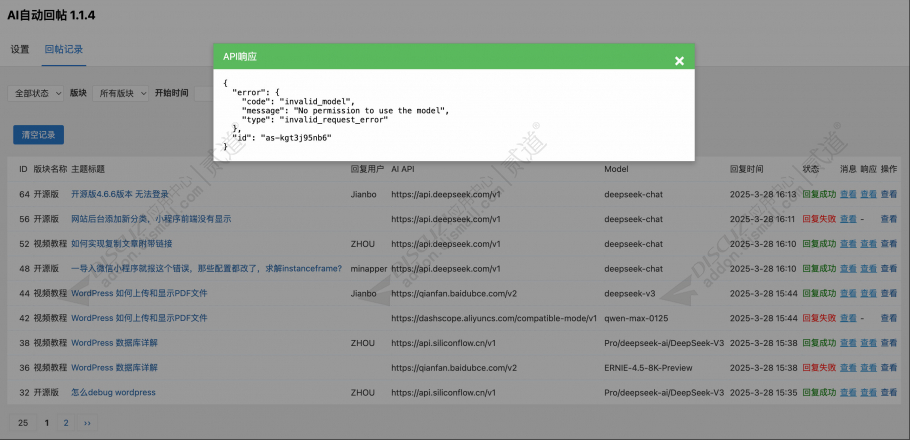Click model name ERNIE-4.5-8K-Preview
Screen dimensions: 910x440
click(x=648, y=367)
